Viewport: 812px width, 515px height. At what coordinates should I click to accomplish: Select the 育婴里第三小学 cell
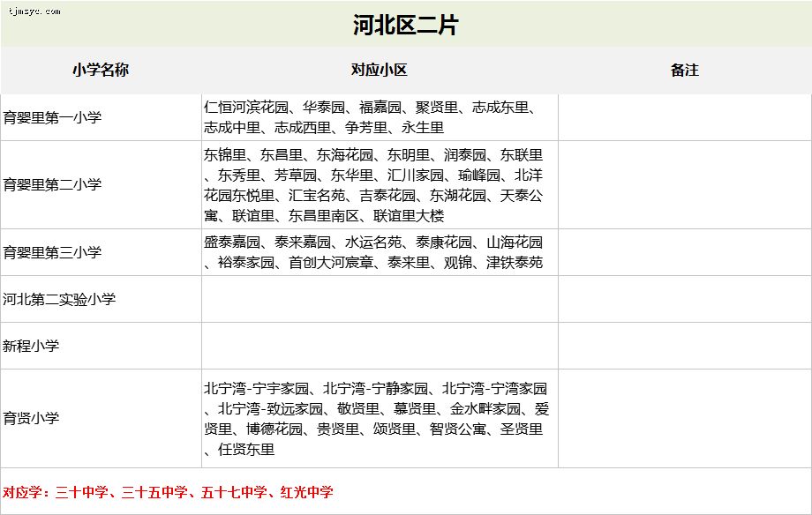(x=53, y=252)
